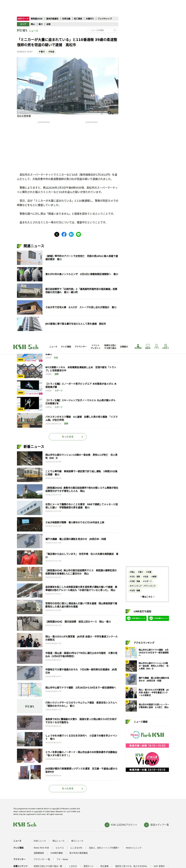The image size is (186, 868).
Task: Add KSB 香川ニュース as LINE friend
Action: coord(158,618)
